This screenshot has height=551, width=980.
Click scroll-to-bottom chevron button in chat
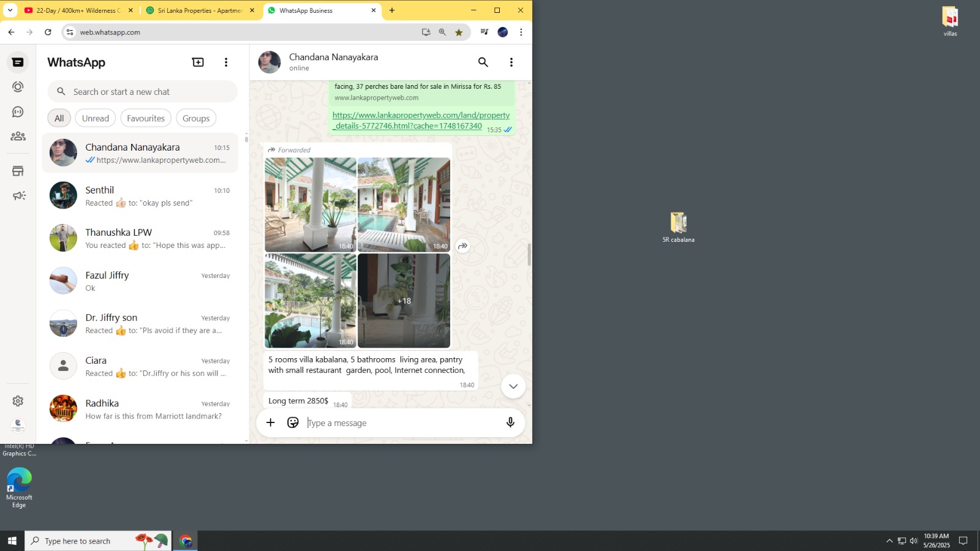click(x=513, y=386)
